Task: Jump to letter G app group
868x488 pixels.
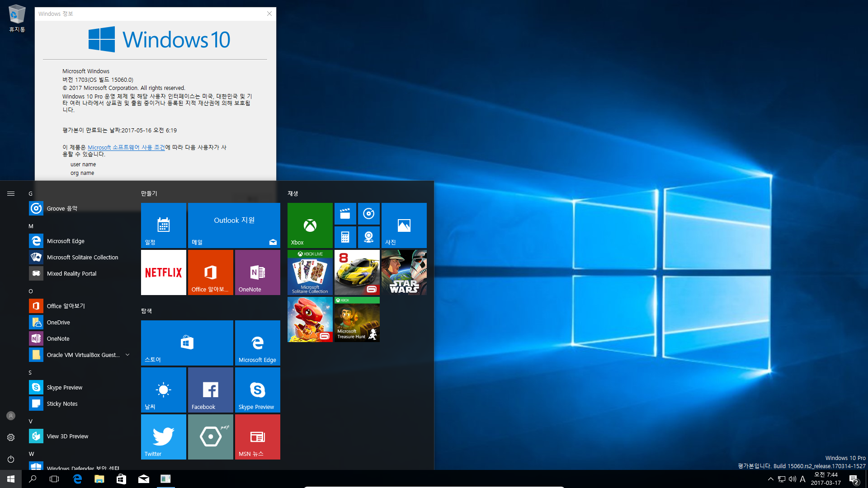Action: pos(31,193)
